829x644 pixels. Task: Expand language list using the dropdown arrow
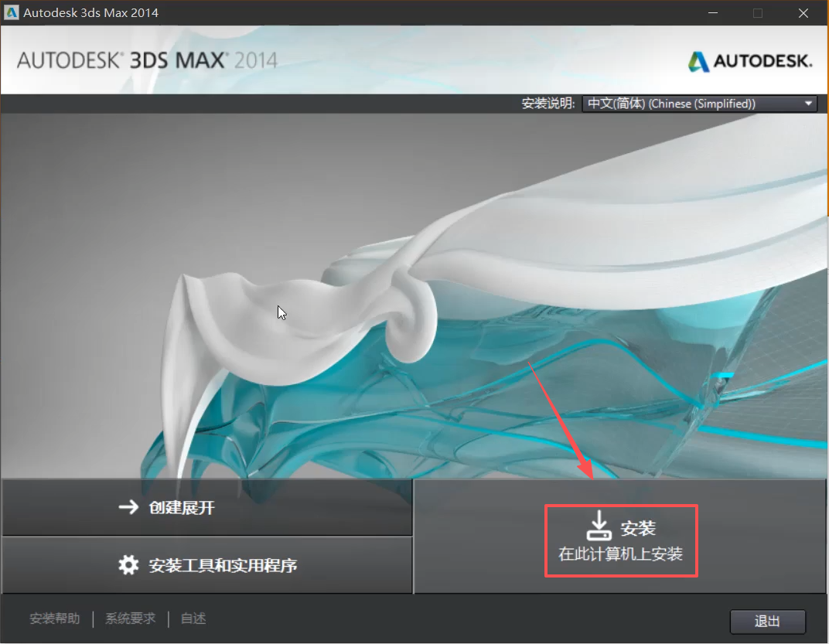(808, 104)
